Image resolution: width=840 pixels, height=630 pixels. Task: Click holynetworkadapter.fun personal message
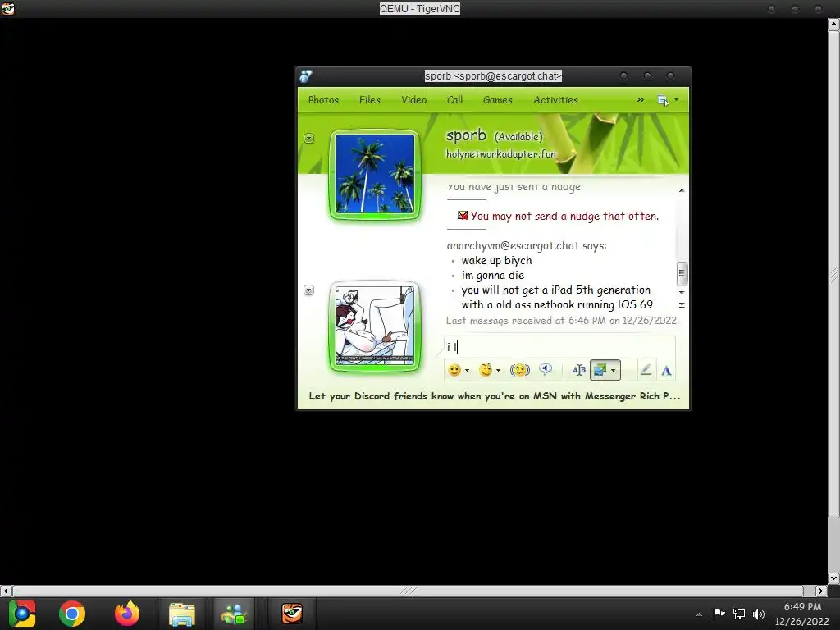point(501,153)
